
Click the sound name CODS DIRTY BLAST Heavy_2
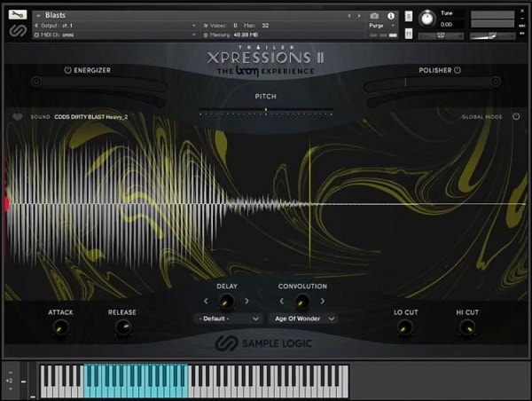(91, 117)
